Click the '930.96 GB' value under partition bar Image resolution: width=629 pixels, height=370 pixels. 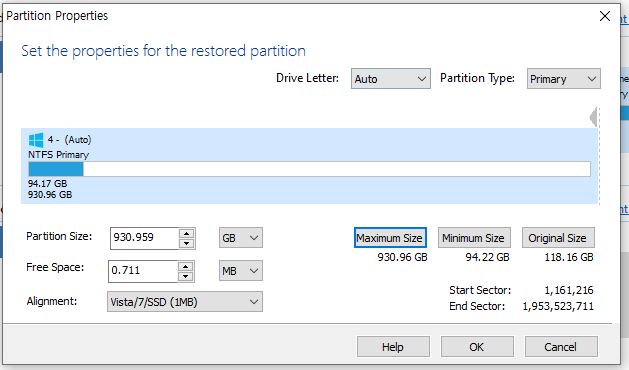tap(50, 195)
